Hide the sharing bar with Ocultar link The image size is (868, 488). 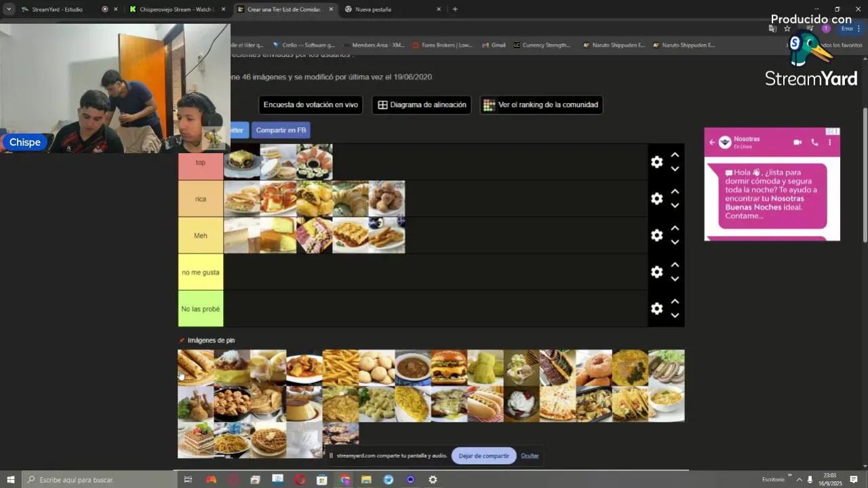530,455
